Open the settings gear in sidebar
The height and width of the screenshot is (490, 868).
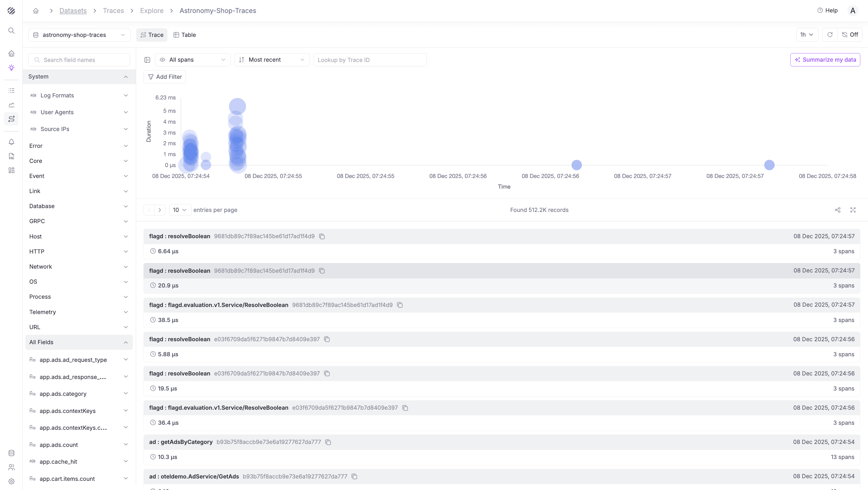coord(11,481)
